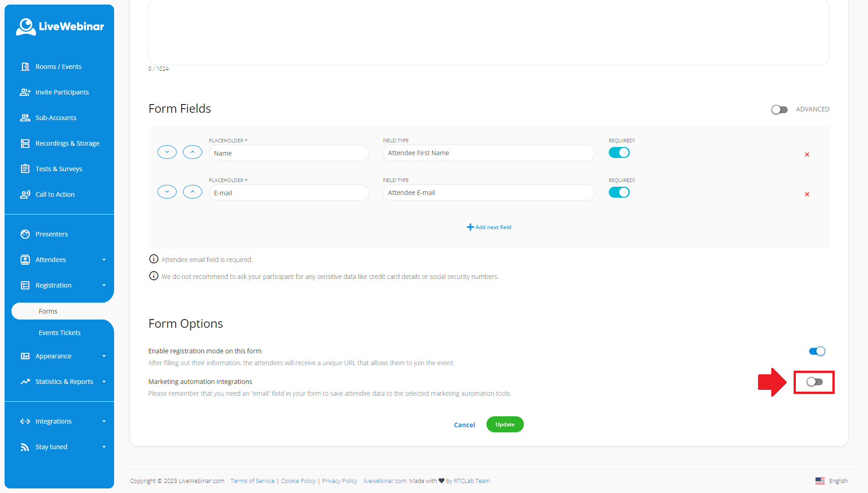868x493 pixels.
Task: Delete the Name field row
Action: [807, 155]
